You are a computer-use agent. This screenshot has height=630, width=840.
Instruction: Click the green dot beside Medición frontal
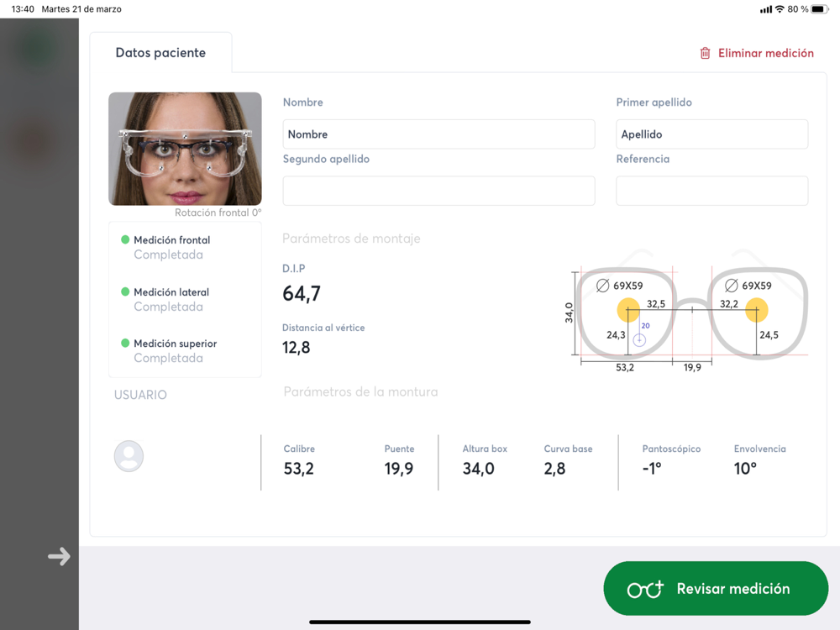click(x=125, y=239)
